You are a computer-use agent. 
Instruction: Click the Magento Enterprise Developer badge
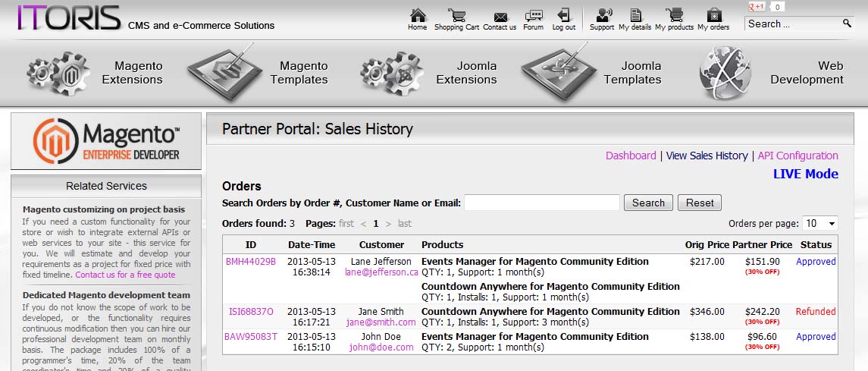pyautogui.click(x=106, y=140)
